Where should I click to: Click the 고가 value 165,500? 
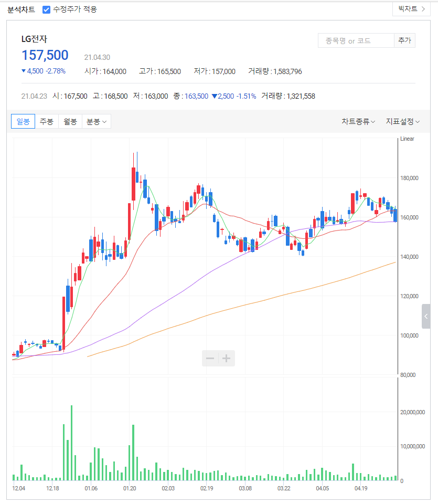(x=169, y=71)
